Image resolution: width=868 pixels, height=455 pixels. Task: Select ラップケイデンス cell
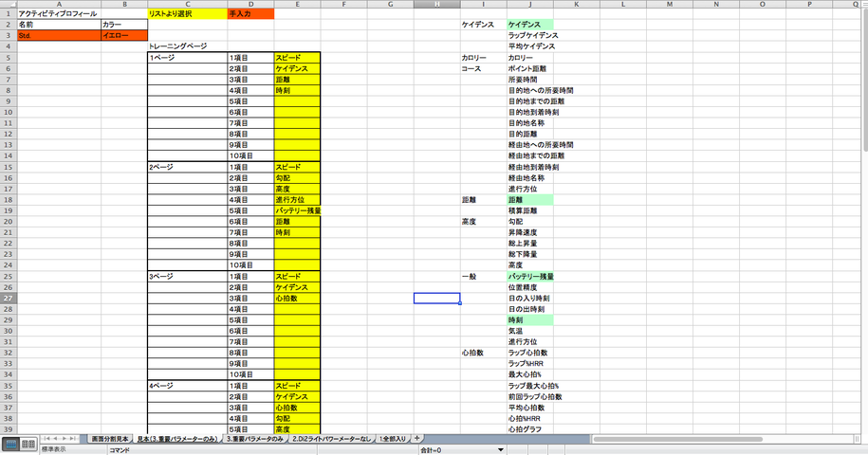click(529, 35)
